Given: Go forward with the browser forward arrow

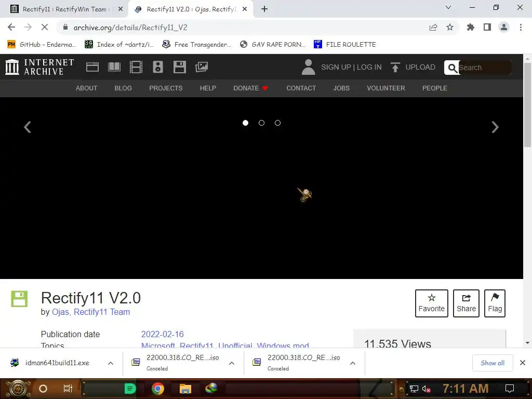Looking at the screenshot, I should [x=28, y=27].
